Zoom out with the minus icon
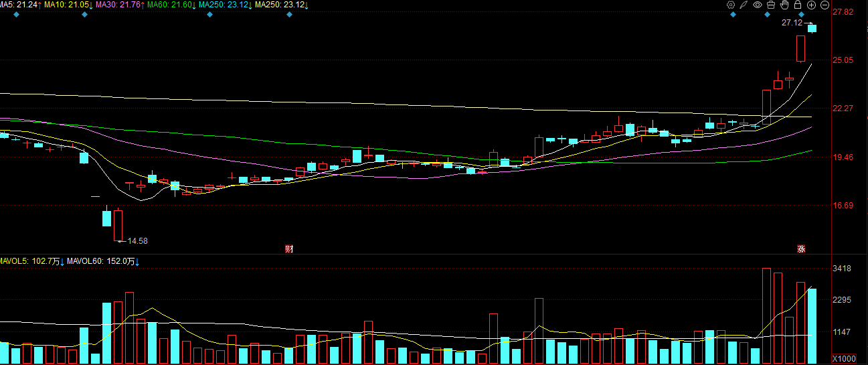The height and width of the screenshot is (365, 868). [x=824, y=5]
